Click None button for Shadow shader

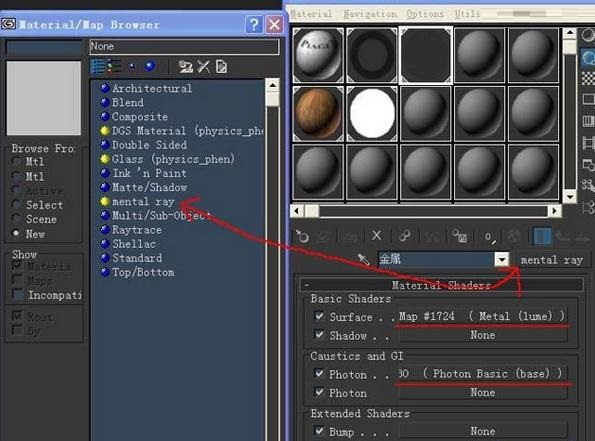[x=483, y=335]
